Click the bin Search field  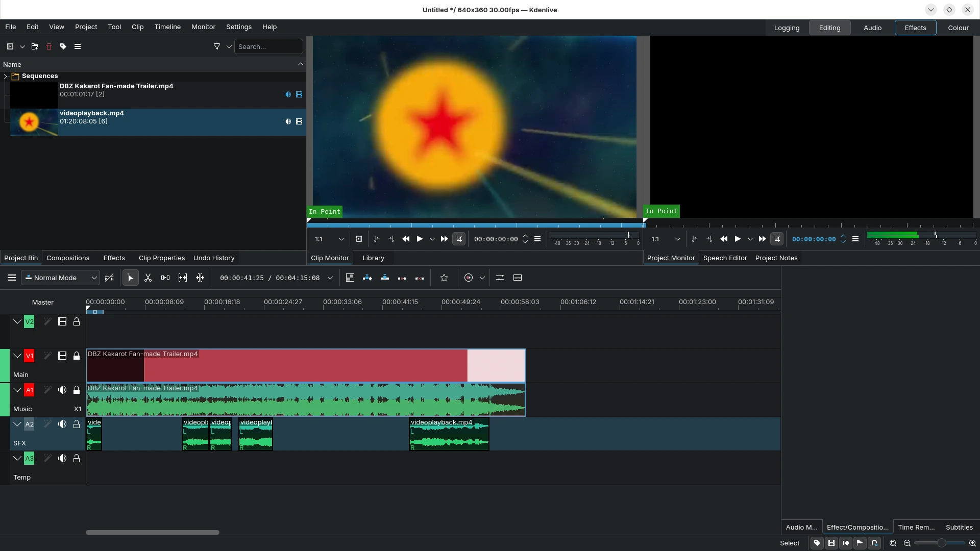pyautogui.click(x=268, y=46)
